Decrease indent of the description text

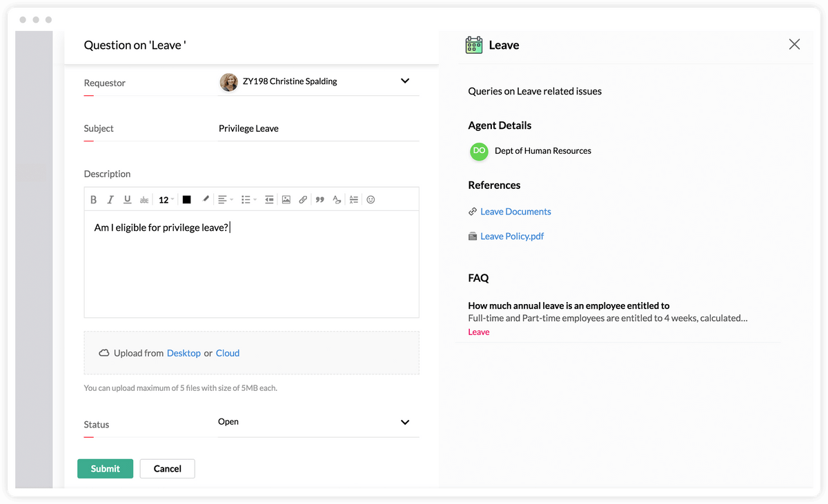(x=269, y=199)
